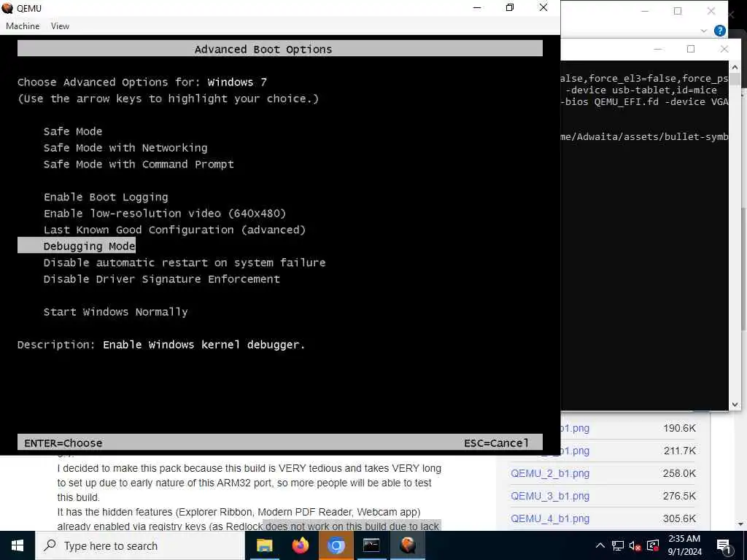Close the terminal window behind QEMU
Screen dimensions: 747x560
click(x=724, y=49)
